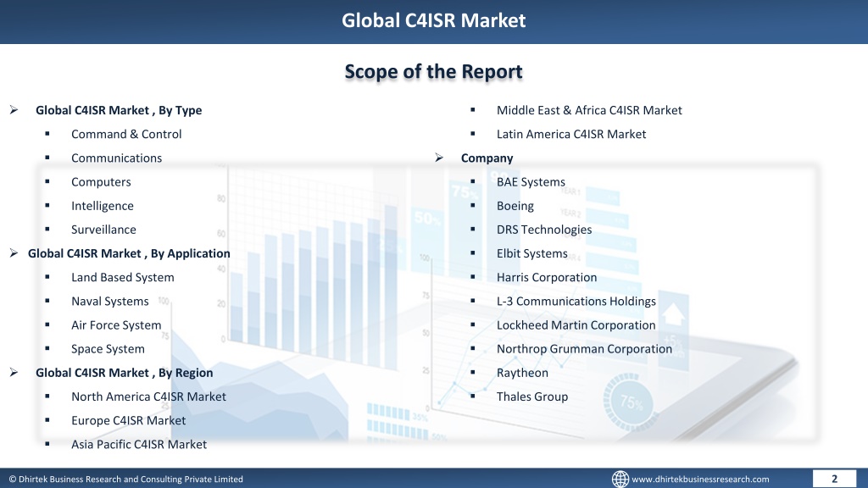Viewport: 868px width, 488px height.
Task: Select "North America C4ISR Market" entry
Action: pos(148,396)
